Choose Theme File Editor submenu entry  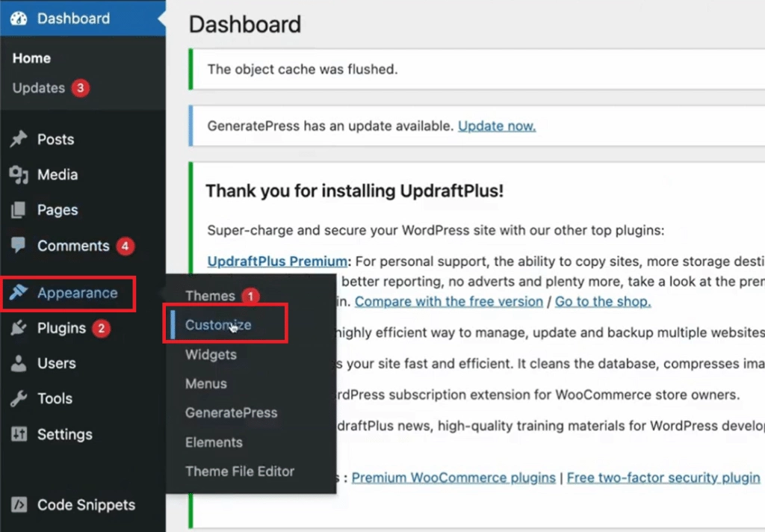[240, 471]
